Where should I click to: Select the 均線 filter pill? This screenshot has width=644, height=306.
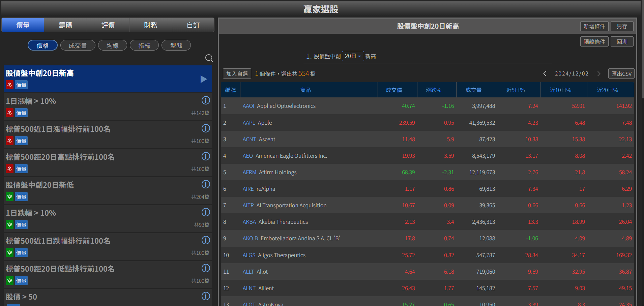point(112,45)
